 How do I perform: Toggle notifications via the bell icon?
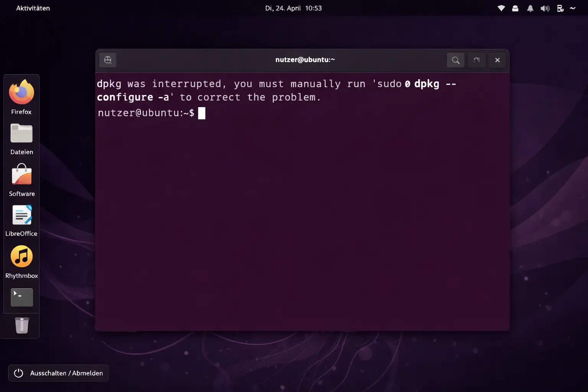530,8
